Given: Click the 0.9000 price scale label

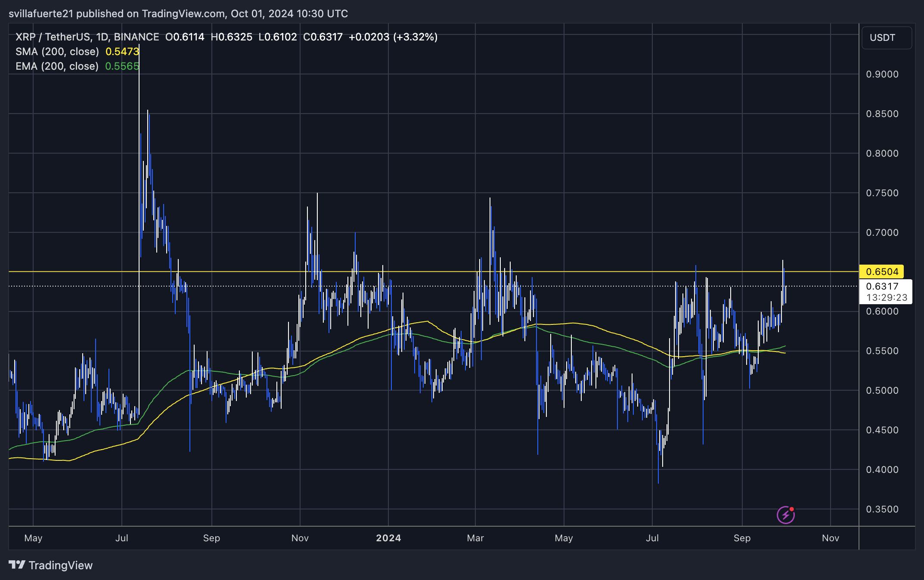Looking at the screenshot, I should click(882, 74).
